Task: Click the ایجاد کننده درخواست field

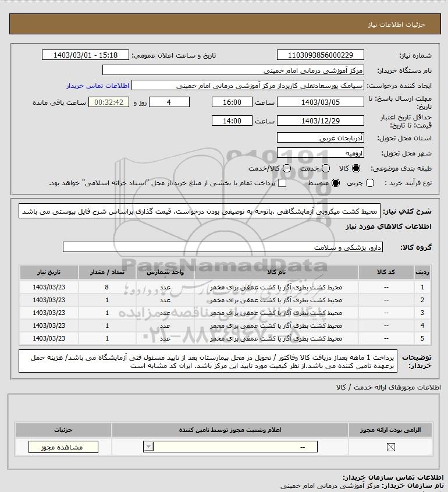Action: (x=248, y=86)
